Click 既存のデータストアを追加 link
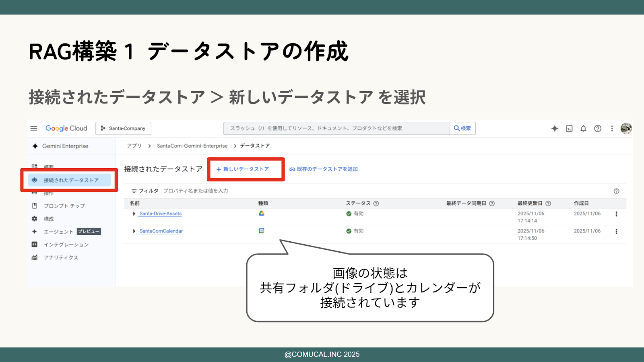 coord(324,169)
